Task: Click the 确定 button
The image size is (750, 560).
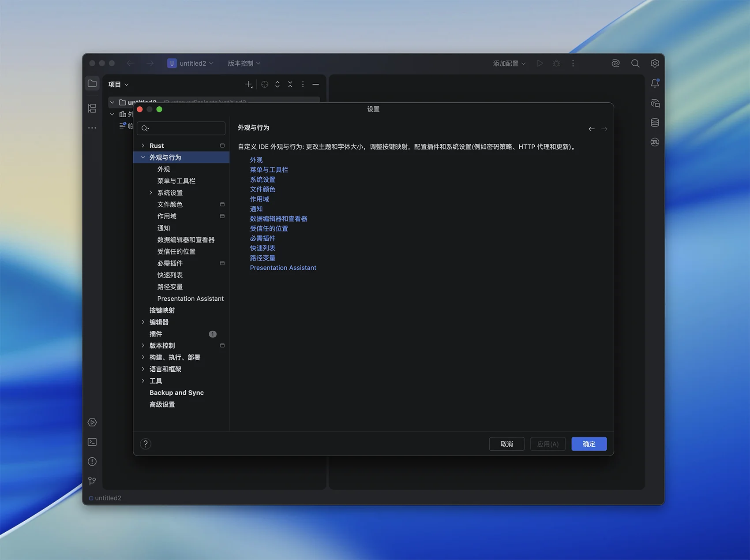Action: point(589,444)
